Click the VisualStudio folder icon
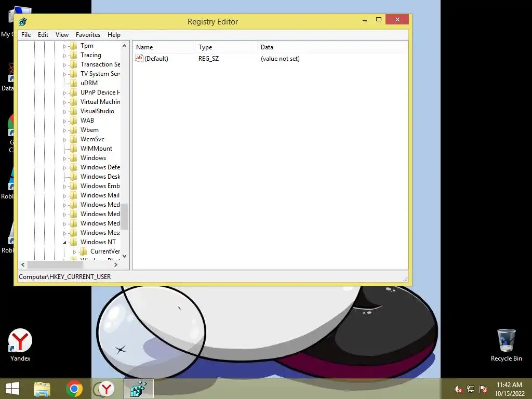The image size is (532, 399). tap(74, 111)
